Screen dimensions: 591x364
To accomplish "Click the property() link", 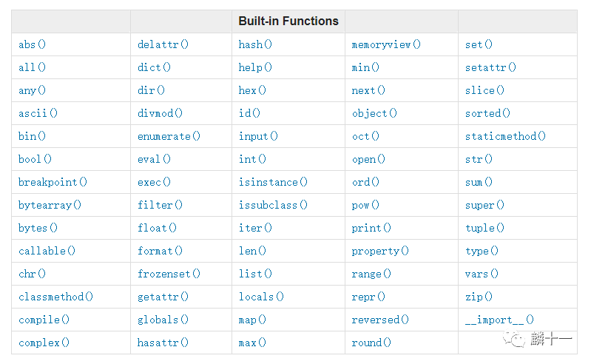I will click(380, 251).
